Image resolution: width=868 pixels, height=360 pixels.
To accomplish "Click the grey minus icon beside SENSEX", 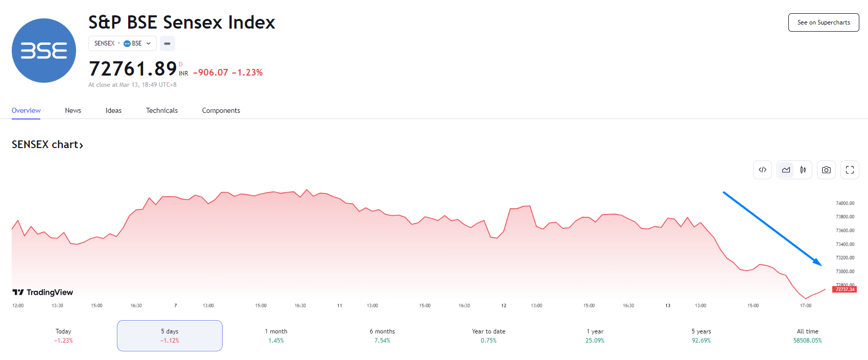I will 167,43.
